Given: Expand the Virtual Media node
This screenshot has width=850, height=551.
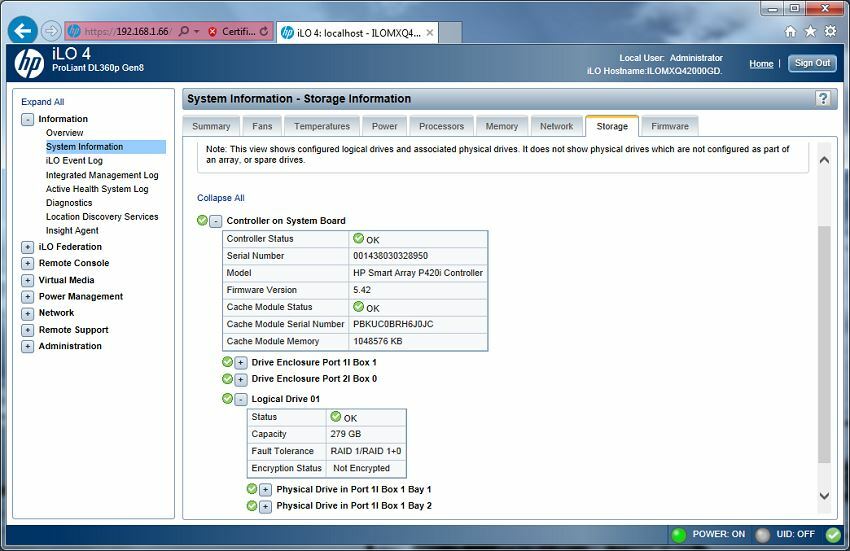Looking at the screenshot, I should [x=27, y=280].
